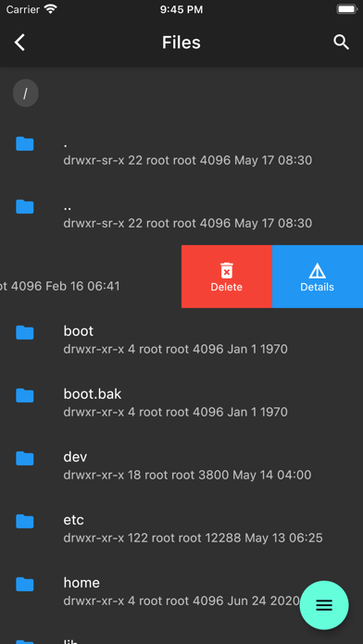Click the 9:45 PM clock
The width and height of the screenshot is (363, 644).
[x=181, y=10]
